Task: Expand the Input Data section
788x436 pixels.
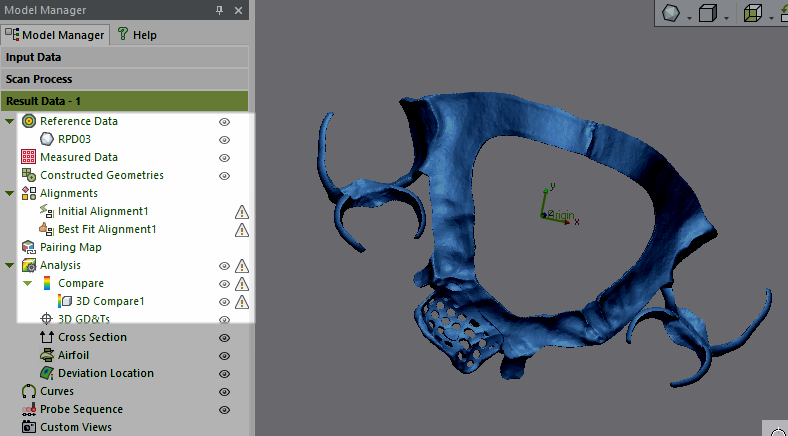Action: point(125,57)
